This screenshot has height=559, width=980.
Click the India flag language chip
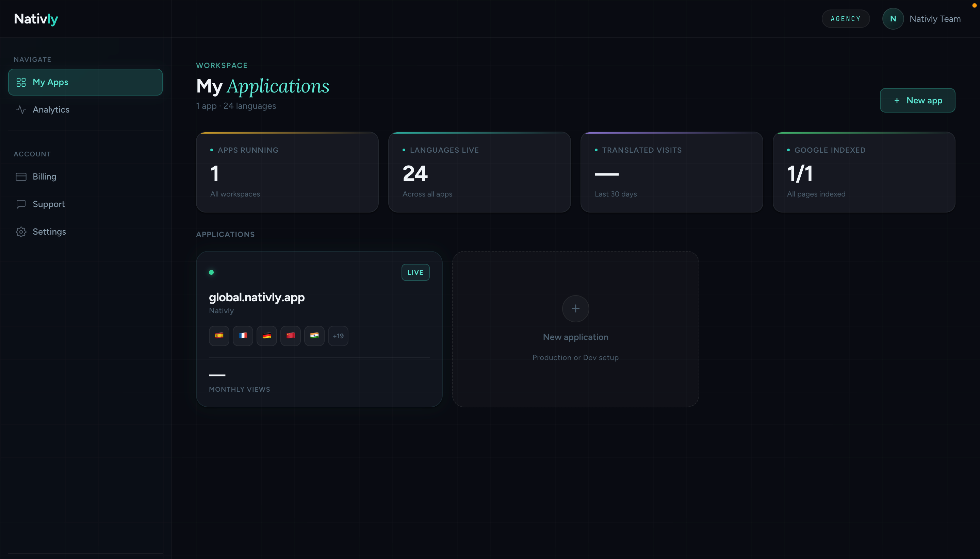tap(314, 336)
